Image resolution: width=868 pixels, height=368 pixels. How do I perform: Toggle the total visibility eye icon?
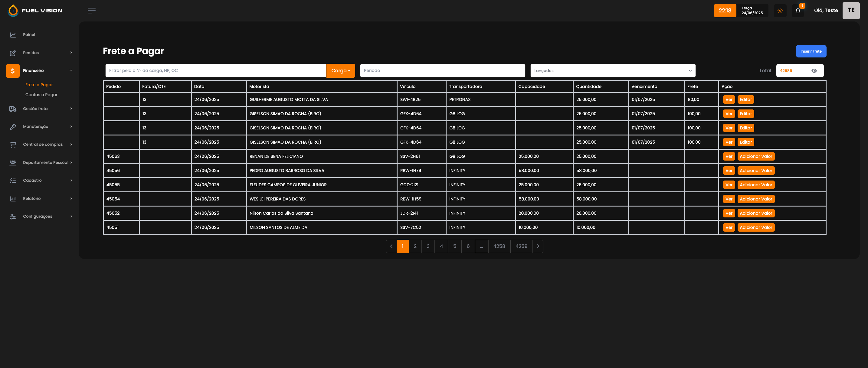click(x=814, y=71)
